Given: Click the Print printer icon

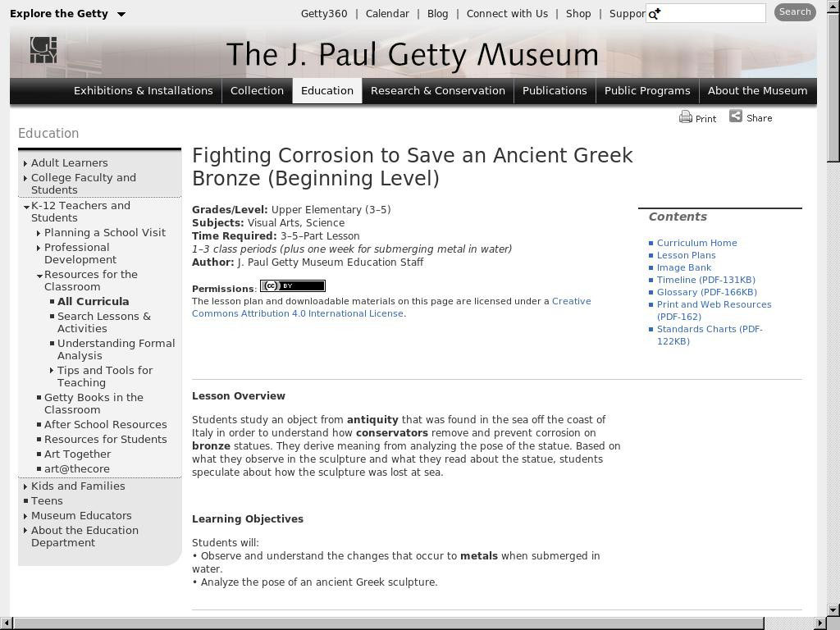Looking at the screenshot, I should (685, 116).
